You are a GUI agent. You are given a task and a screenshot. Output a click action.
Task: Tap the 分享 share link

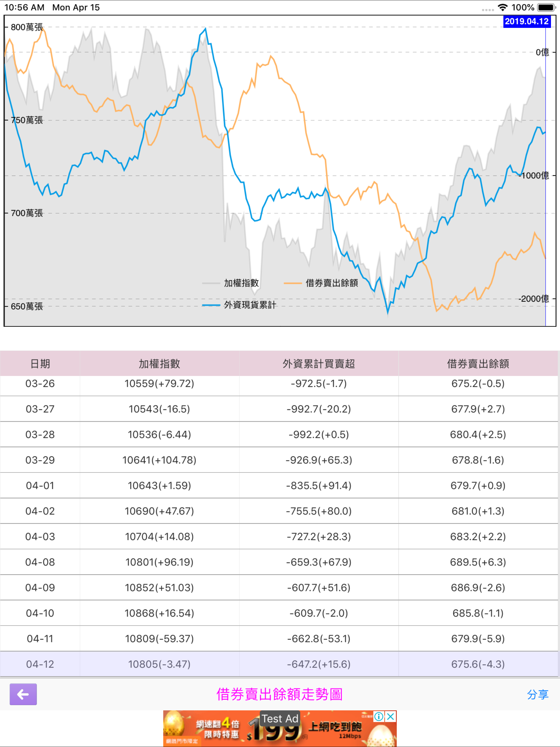click(537, 695)
